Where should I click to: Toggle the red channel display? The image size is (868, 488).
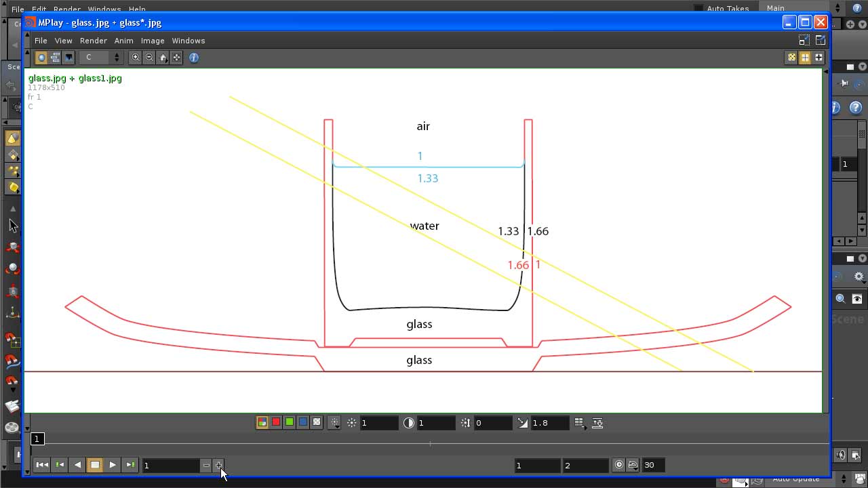276,422
